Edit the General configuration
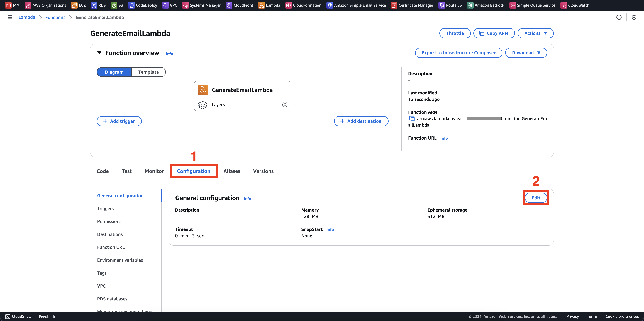Viewport: 644px width, 321px height. coord(536,198)
